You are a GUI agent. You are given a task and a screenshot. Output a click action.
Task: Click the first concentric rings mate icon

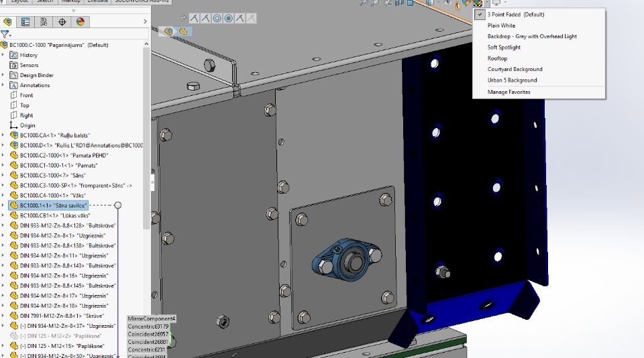tap(217, 18)
